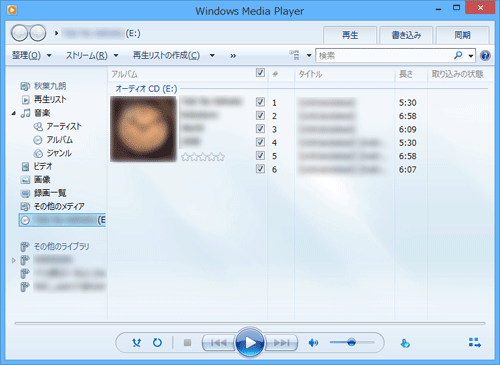500x365 pixels.
Task: Uncheck the track 4 checkbox
Action: point(260,142)
